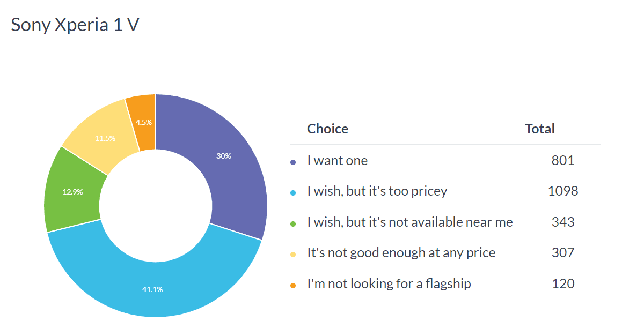Click the orange 4.5% donut segment
Image resolution: width=644 pixels, height=336 pixels.
coord(142,122)
